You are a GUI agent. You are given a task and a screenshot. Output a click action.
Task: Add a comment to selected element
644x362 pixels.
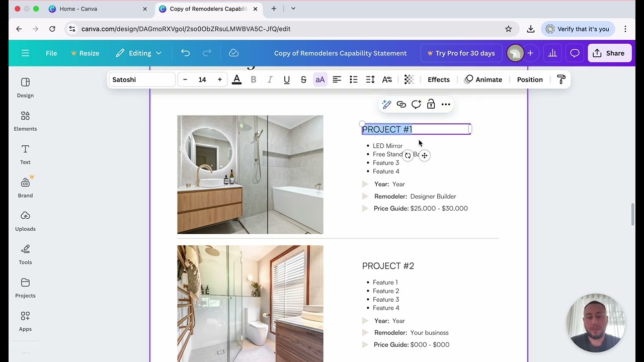click(416, 104)
